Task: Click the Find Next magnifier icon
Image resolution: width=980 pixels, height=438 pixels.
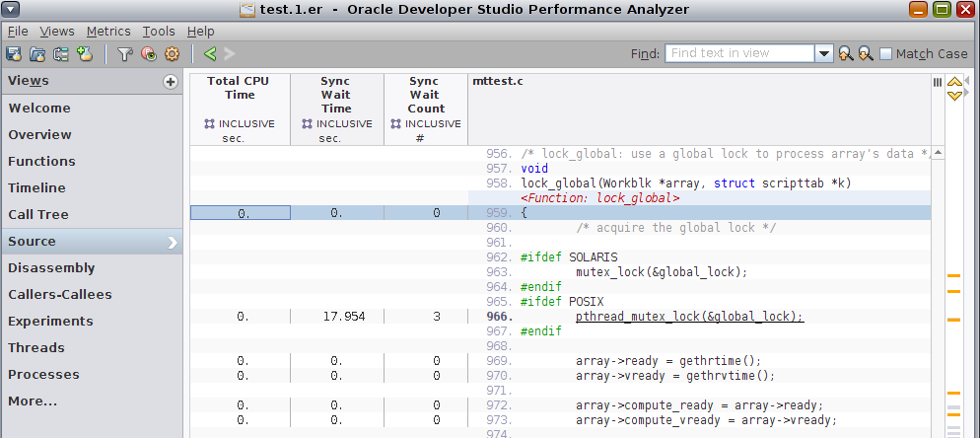Action: click(x=865, y=54)
